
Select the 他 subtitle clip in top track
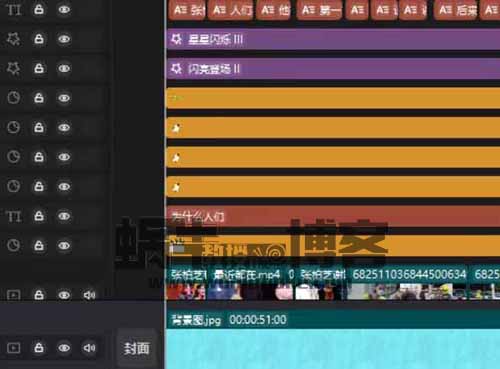tap(274, 10)
